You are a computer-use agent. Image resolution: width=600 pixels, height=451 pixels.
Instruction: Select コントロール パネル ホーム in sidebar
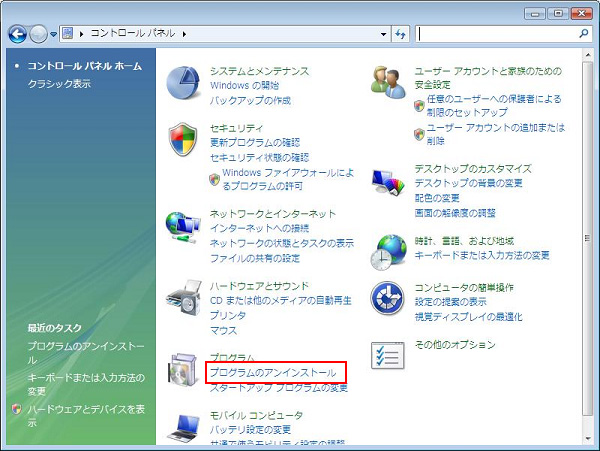pyautogui.click(x=85, y=66)
